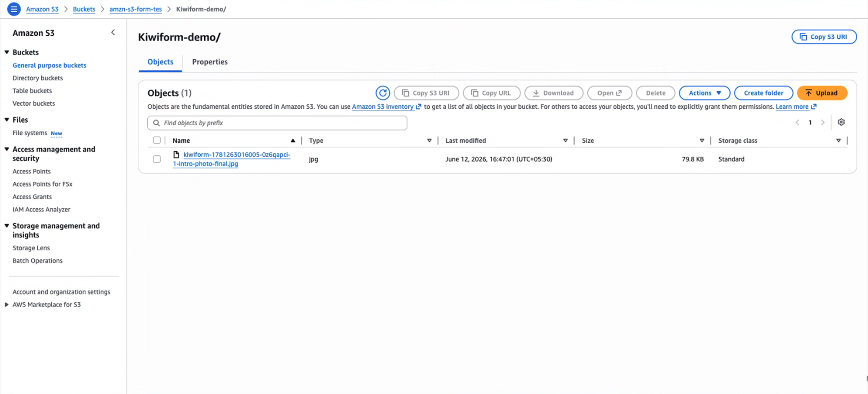868x394 pixels.
Task: Open Access Points for FSx
Action: (43, 184)
